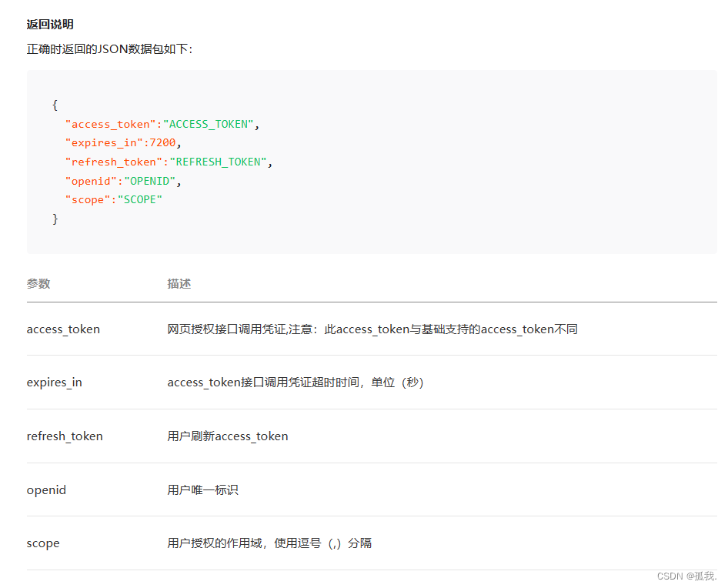Click the 用户唯一标识 description text
The width and height of the screenshot is (728, 588).
pyautogui.click(x=203, y=489)
